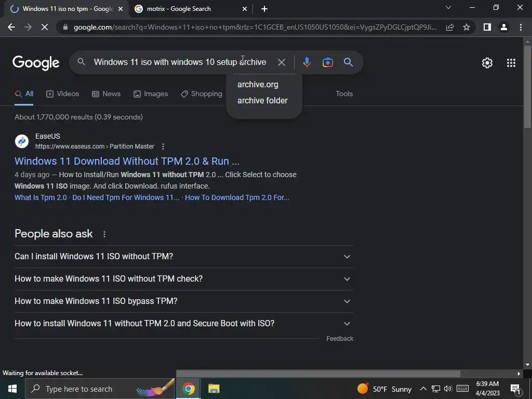Click the Feedback link
The height and width of the screenshot is (399, 532).
click(340, 339)
